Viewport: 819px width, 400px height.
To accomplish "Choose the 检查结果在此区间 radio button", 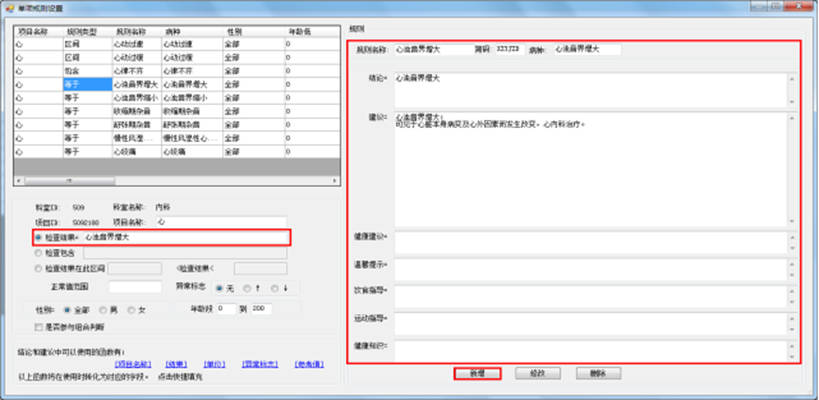I will (x=38, y=268).
